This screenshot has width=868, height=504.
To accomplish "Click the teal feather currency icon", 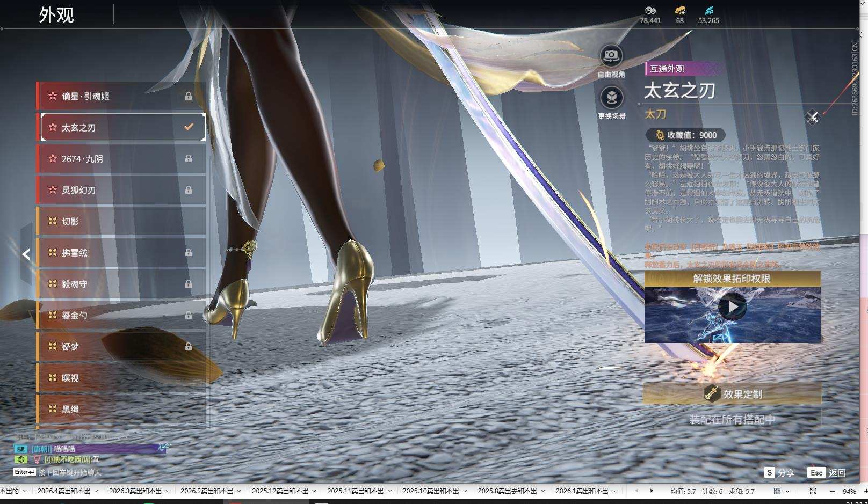I will click(x=708, y=10).
